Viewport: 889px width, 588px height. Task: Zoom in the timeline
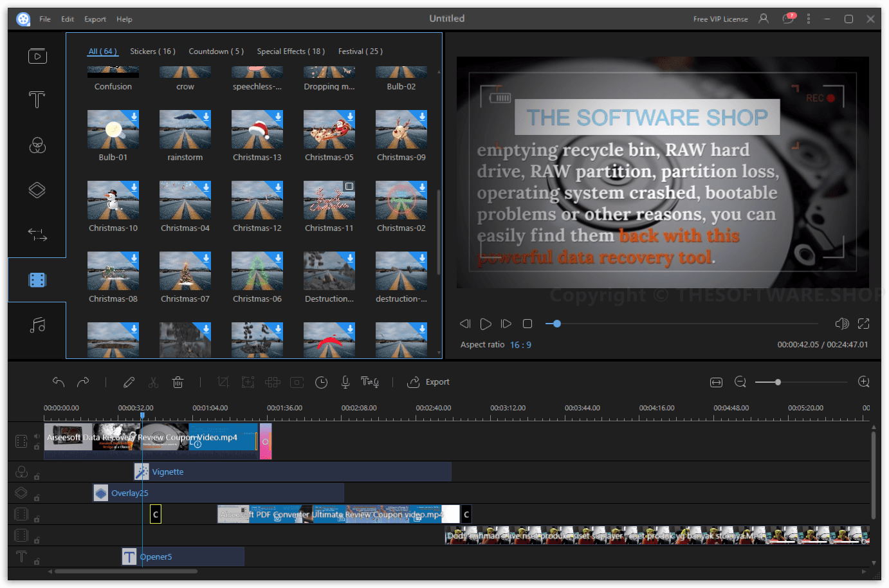[x=864, y=382]
